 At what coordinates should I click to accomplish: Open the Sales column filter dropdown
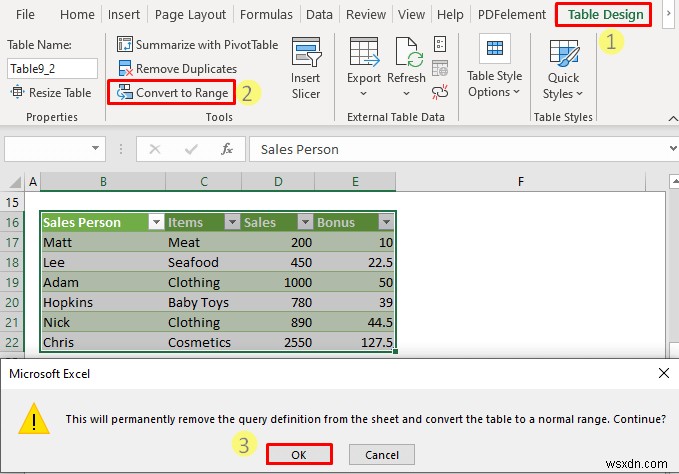(x=305, y=222)
